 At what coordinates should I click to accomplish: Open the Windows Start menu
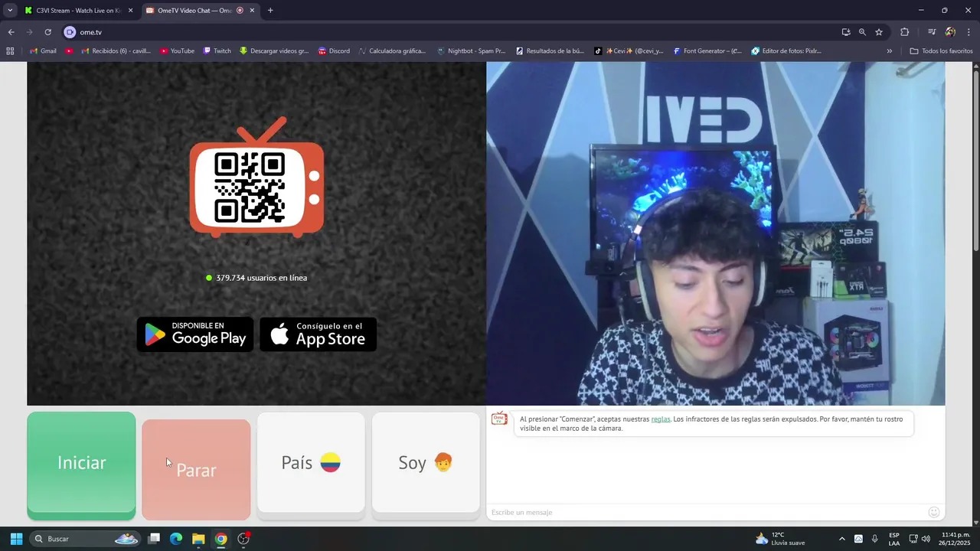[16, 539]
